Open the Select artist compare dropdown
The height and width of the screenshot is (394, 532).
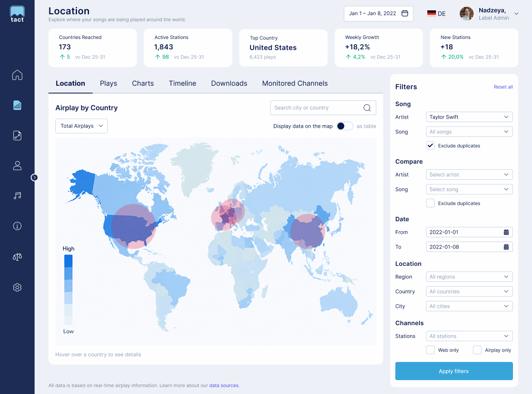tap(469, 174)
